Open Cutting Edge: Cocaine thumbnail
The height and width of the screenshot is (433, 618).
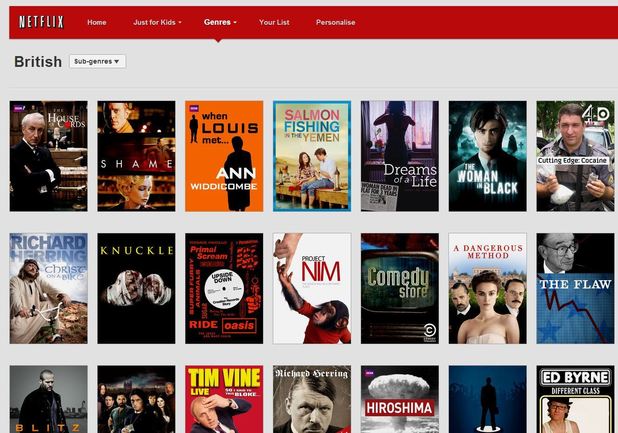tap(575, 156)
